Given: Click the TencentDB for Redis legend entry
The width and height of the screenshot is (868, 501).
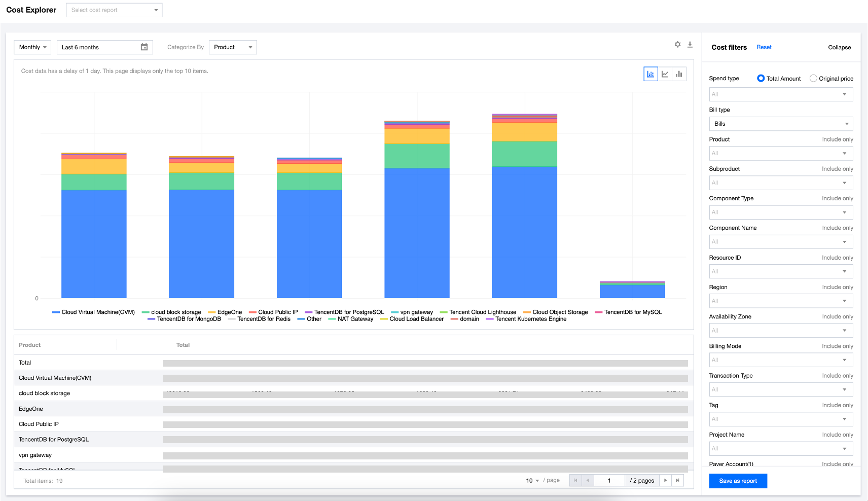Looking at the screenshot, I should (259, 319).
